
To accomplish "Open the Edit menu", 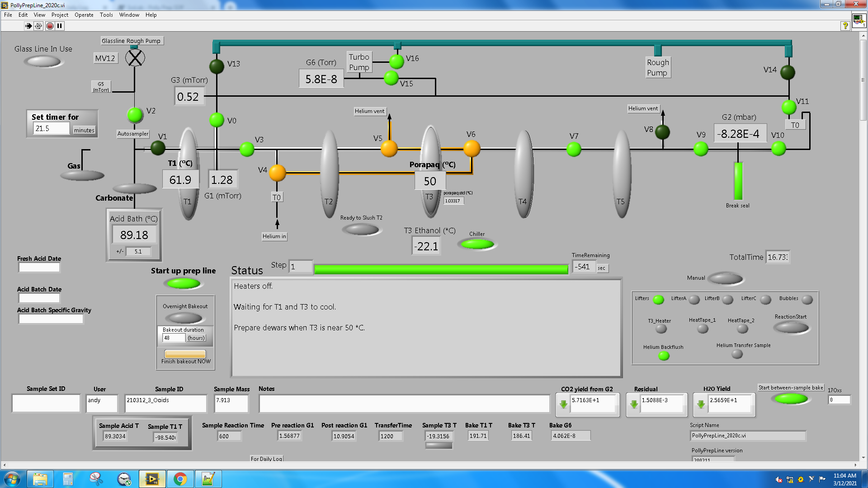I will (x=23, y=15).
